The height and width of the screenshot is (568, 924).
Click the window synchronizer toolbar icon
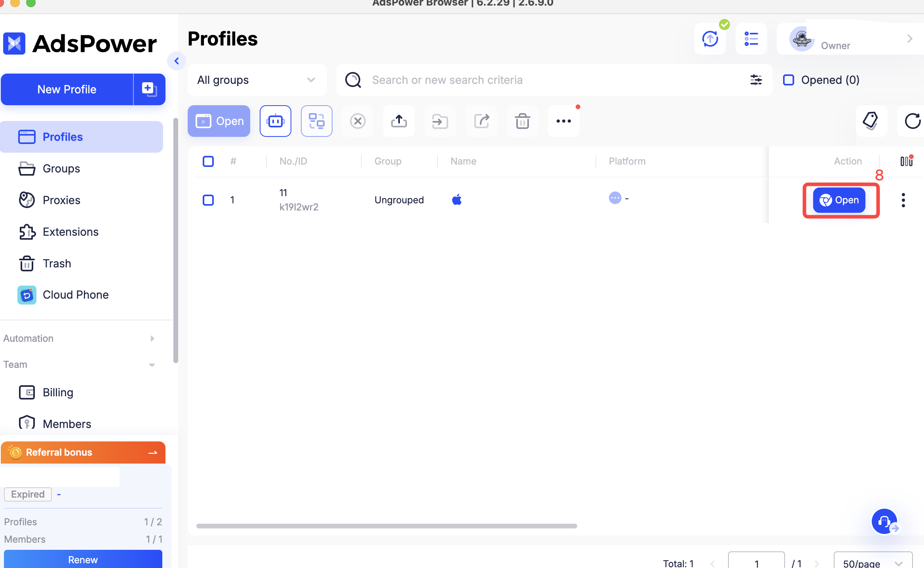316,121
